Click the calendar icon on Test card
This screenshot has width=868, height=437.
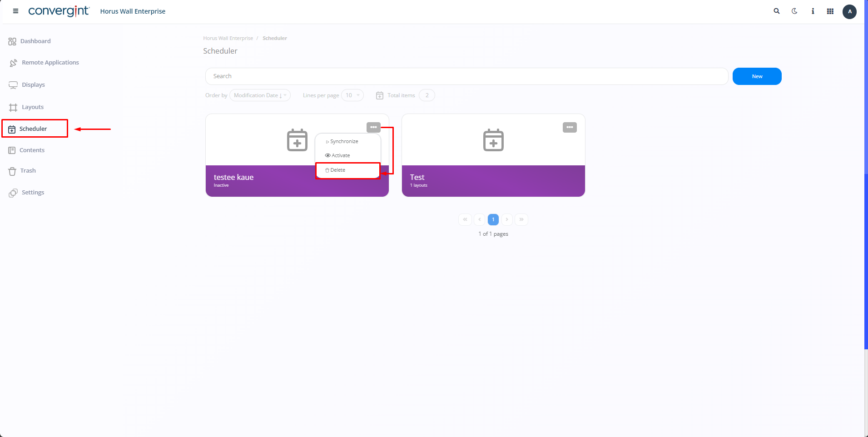pos(493,140)
